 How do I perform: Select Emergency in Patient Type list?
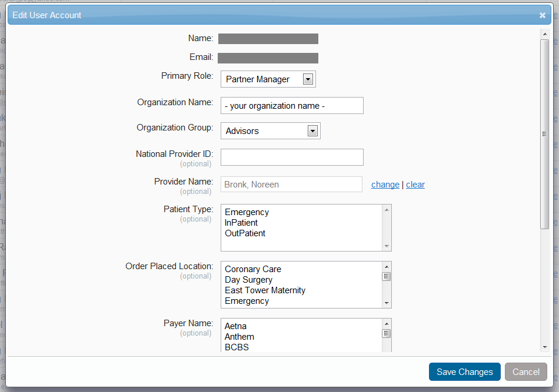pos(247,212)
